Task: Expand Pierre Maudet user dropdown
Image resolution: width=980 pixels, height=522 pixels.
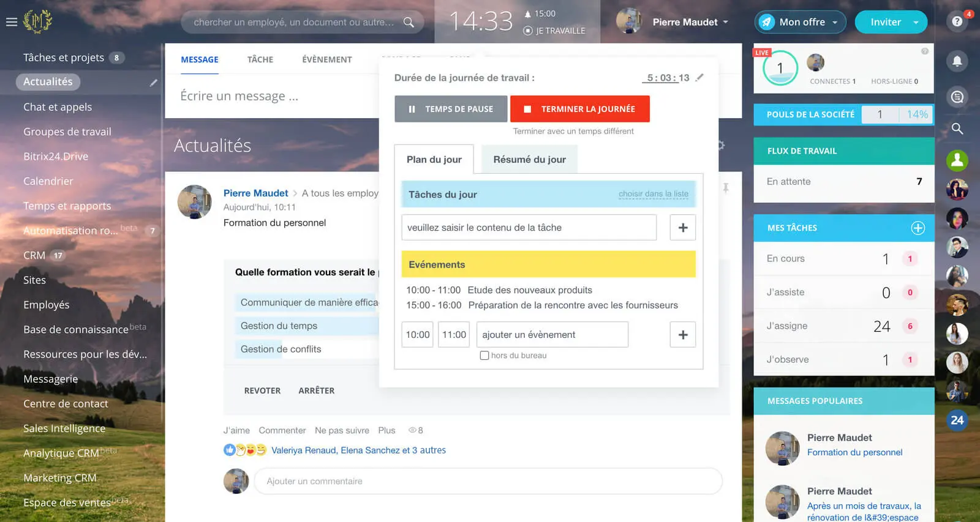Action: (726, 22)
